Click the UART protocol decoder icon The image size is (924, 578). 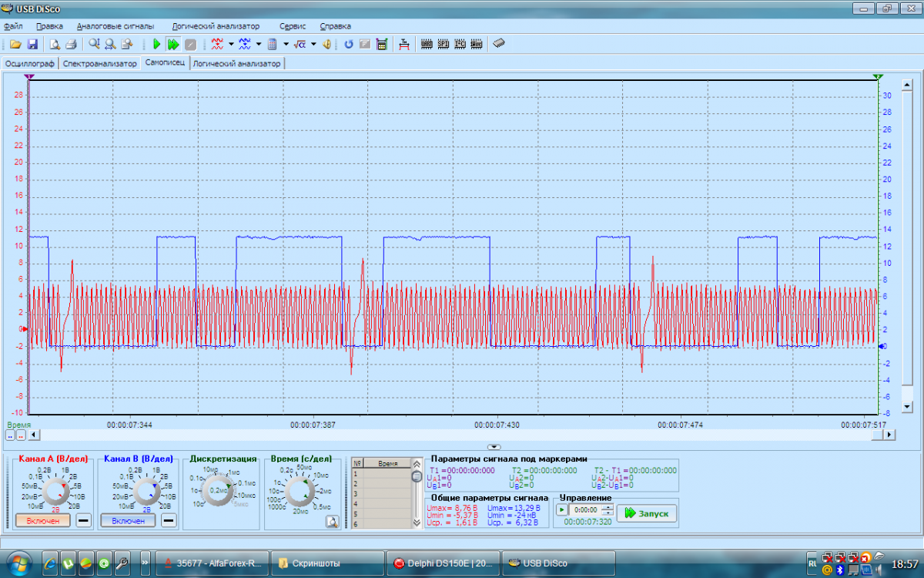point(427,45)
